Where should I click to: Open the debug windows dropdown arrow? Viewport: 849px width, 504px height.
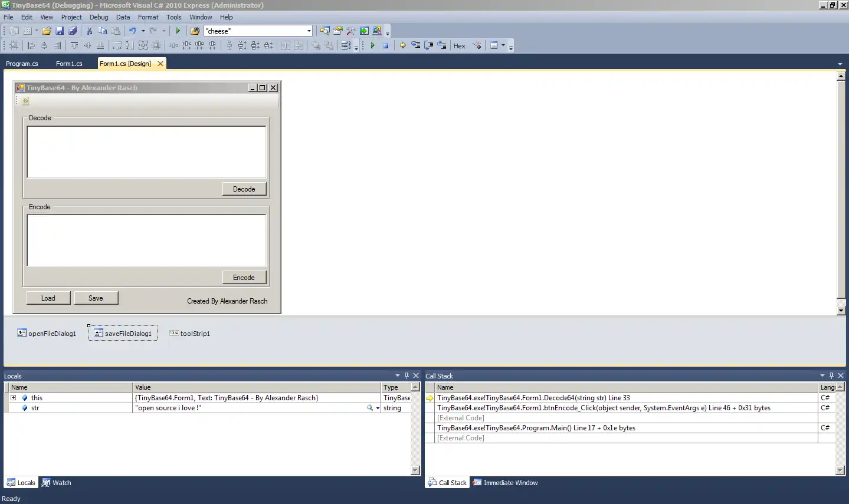click(503, 45)
